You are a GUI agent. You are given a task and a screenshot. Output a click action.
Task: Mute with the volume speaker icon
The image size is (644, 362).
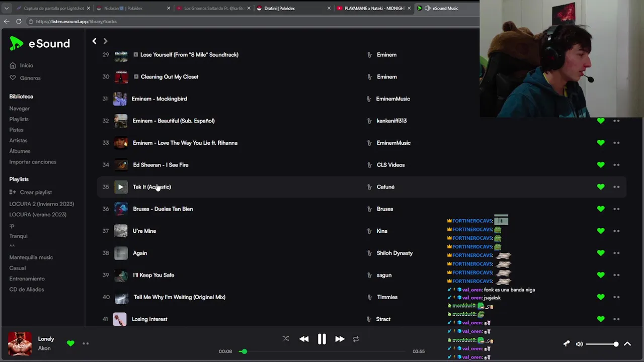point(579,344)
